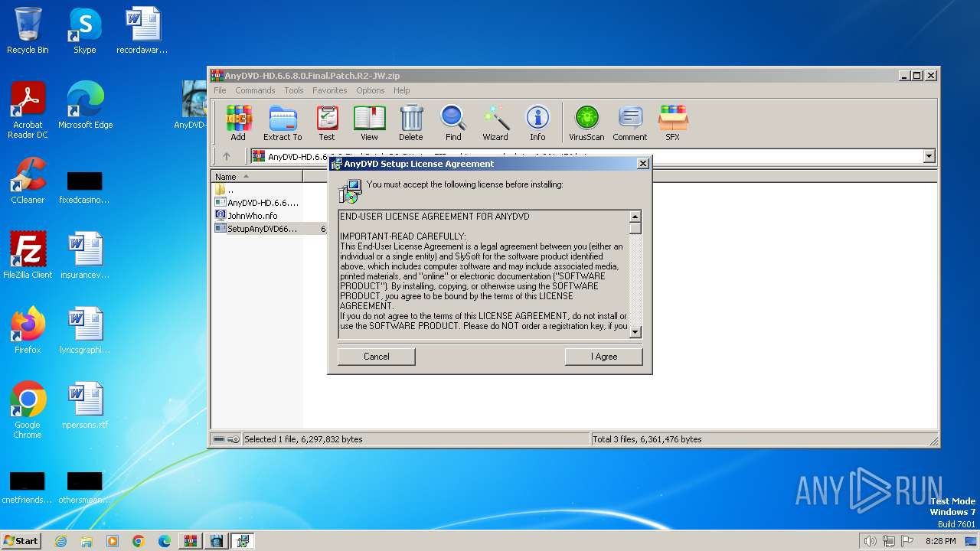980x551 pixels.
Task: Click the Find toolbar icon in WinRAR
Action: (x=453, y=123)
